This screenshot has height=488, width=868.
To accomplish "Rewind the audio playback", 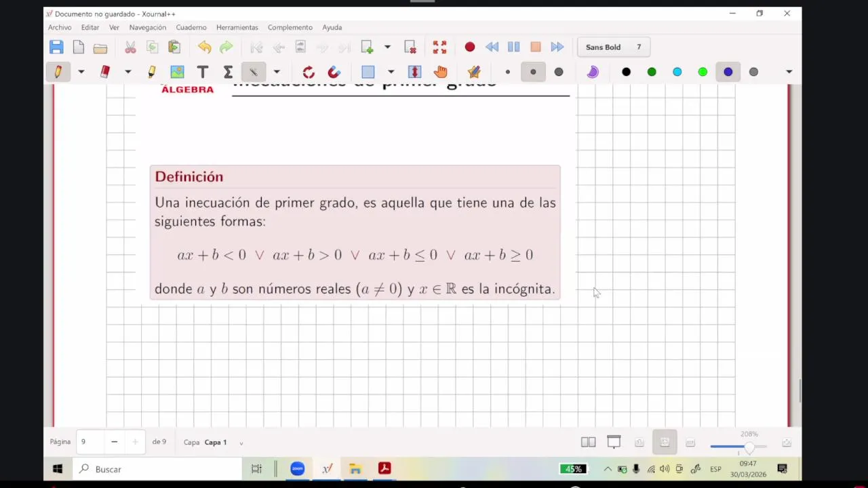I will click(492, 47).
